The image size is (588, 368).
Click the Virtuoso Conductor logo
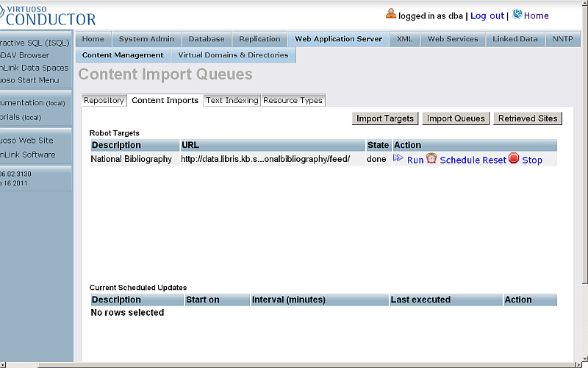(x=48, y=14)
